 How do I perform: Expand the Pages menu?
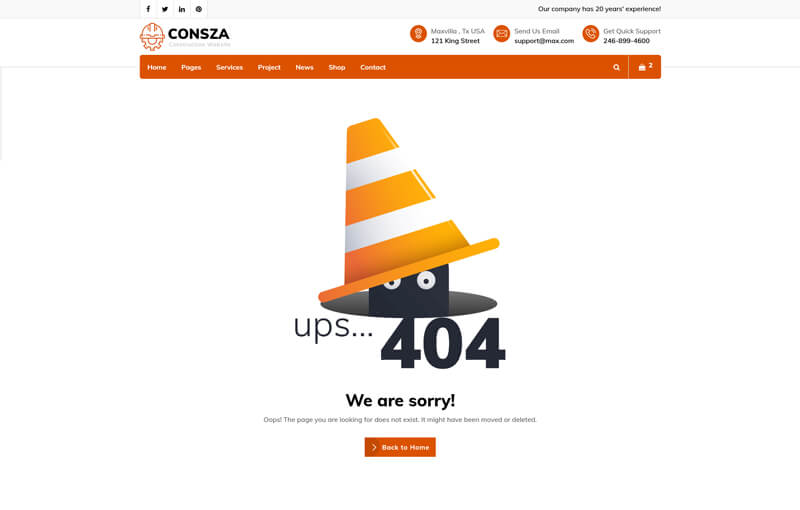point(191,67)
